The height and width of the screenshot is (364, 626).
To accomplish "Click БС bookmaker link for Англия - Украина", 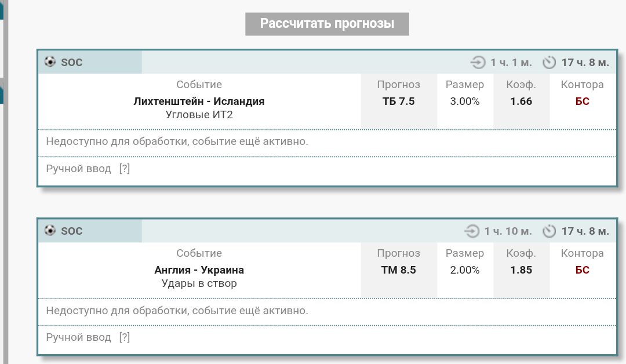I will (x=582, y=270).
